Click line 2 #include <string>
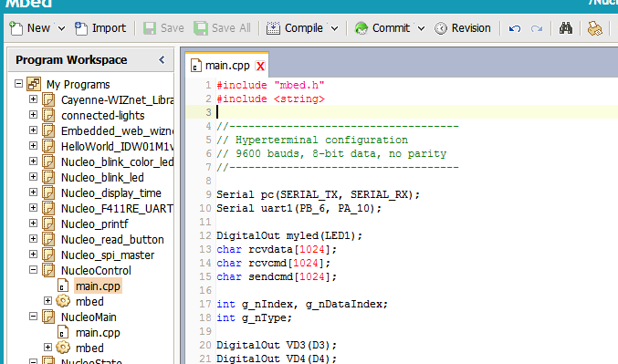The image size is (618, 364). pyautogui.click(x=270, y=99)
